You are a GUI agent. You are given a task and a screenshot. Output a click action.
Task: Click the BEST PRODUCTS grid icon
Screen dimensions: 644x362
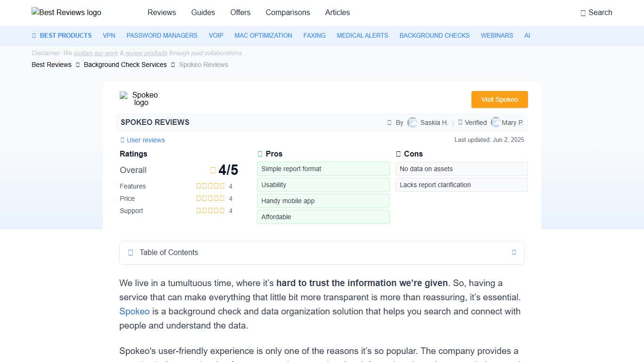33,35
